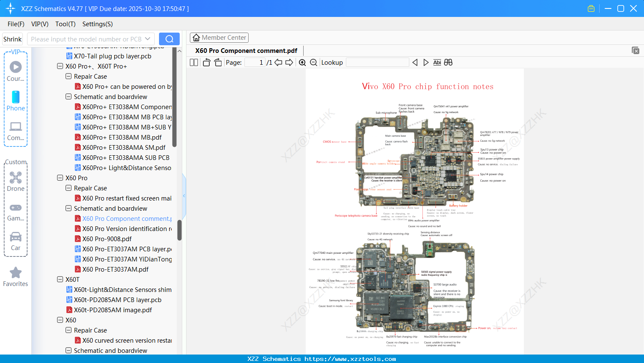Click the window panel icon beside the PDF tab row
Viewport: 644px width, 363px height.
point(636,50)
